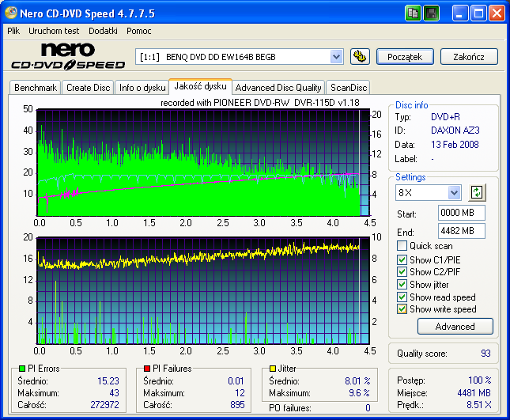The height and width of the screenshot is (420, 510).
Task: Click the Postęp value 100 %
Action: [480, 380]
